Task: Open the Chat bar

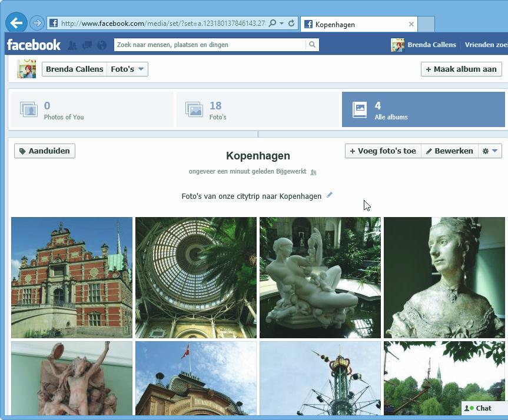Action: (484, 408)
